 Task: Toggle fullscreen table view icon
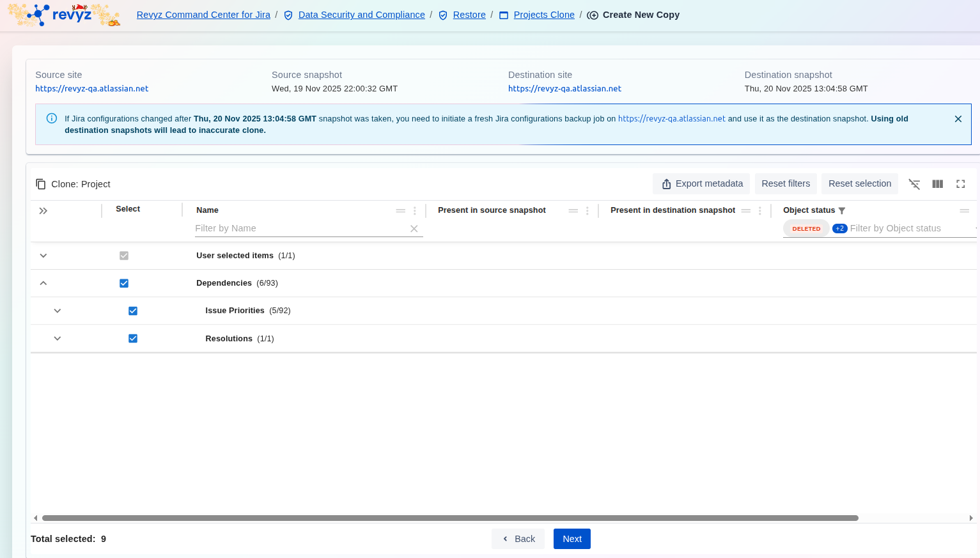[960, 184]
